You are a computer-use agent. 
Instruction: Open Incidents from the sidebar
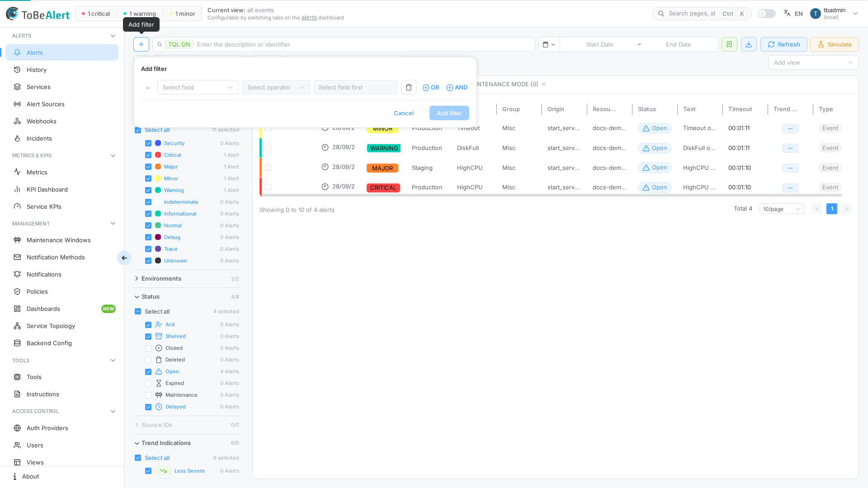(62, 138)
